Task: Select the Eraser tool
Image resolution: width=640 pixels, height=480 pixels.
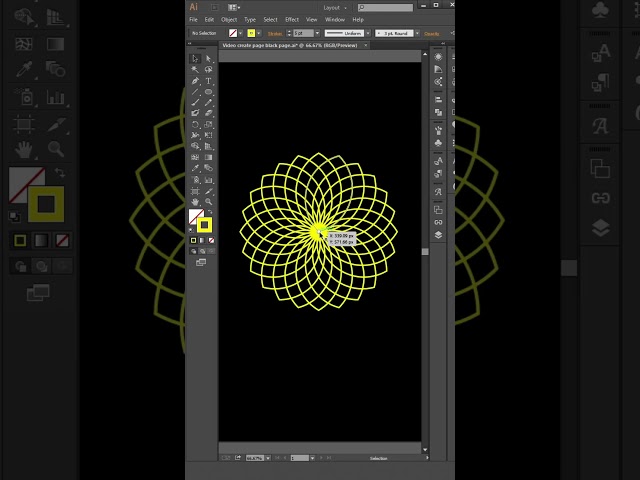Action: coord(209,113)
